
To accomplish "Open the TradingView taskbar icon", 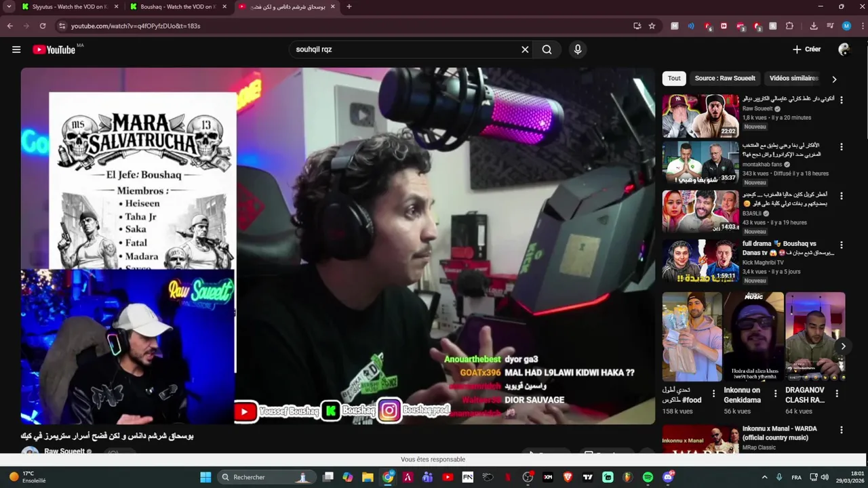I will (x=588, y=477).
